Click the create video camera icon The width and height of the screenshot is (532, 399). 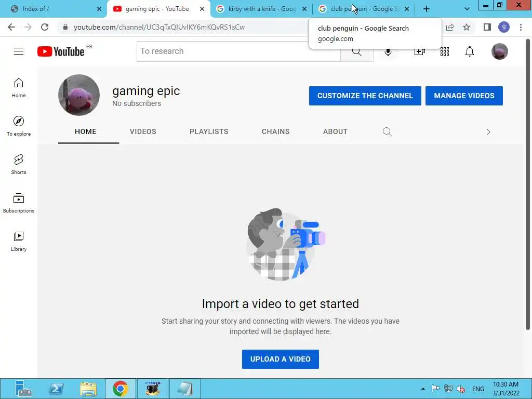[x=420, y=51]
